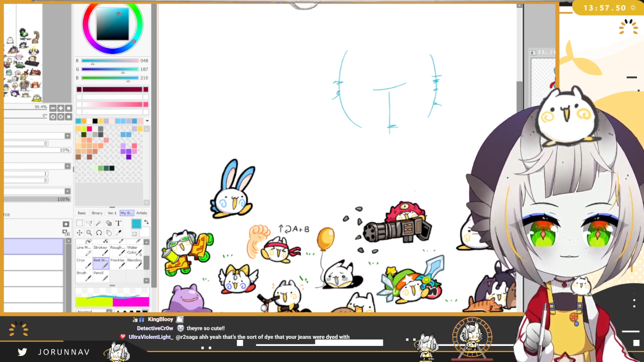Click the brush list scroll-down arrow
The height and width of the screenshot is (362, 644).
(x=146, y=280)
